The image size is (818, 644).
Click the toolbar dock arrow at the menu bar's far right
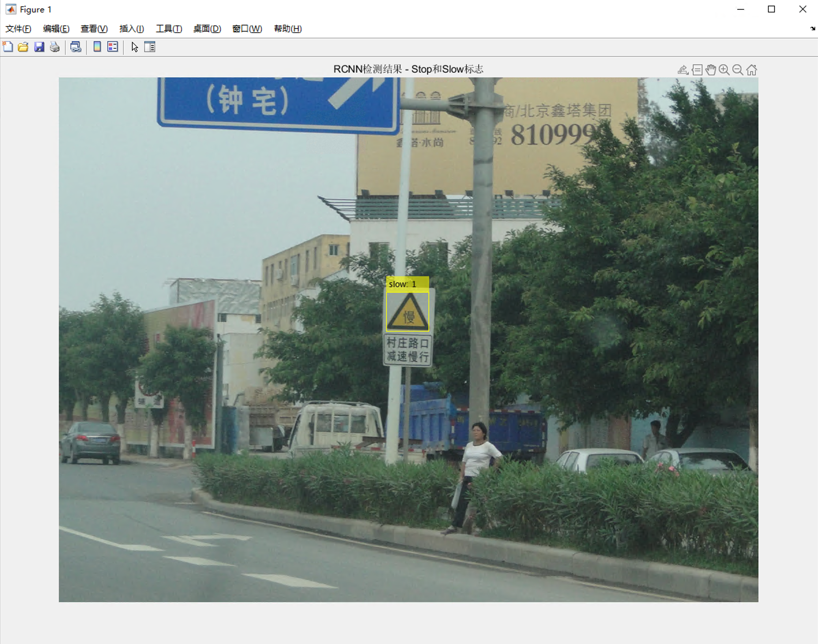point(812,29)
